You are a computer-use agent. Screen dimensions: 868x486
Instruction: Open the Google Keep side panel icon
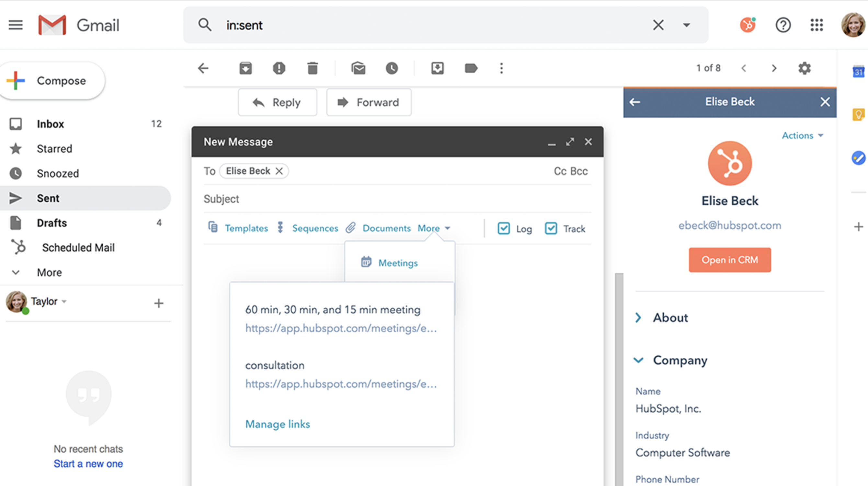point(858,115)
